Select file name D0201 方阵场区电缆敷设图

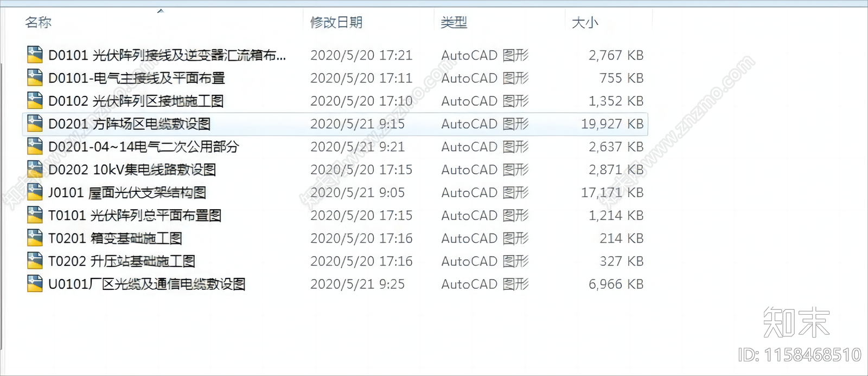pyautogui.click(x=130, y=124)
